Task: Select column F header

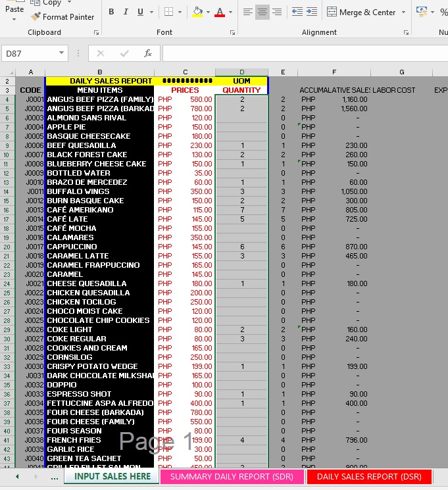Action: (x=334, y=72)
